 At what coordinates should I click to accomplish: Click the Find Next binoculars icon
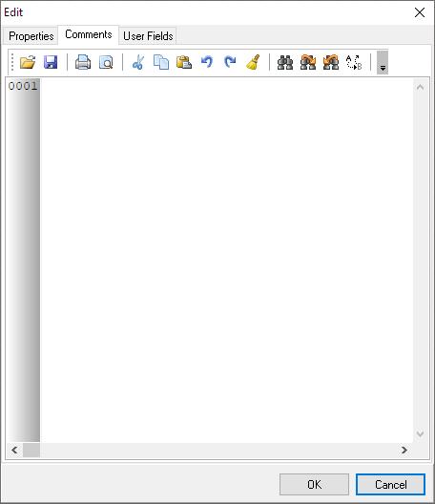308,62
